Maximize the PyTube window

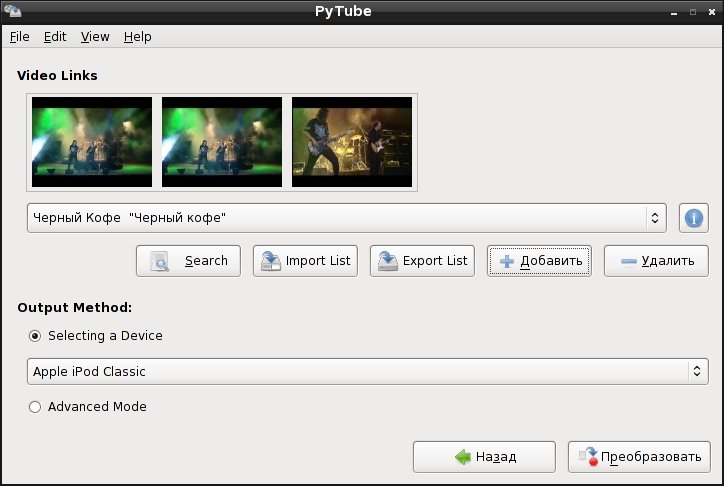coord(693,12)
